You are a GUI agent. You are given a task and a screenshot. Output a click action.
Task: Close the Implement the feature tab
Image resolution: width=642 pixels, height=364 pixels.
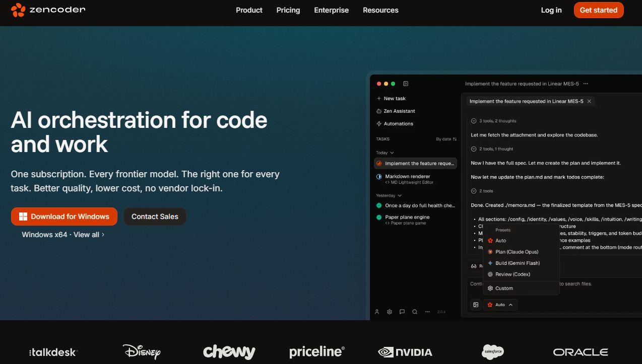(x=589, y=101)
